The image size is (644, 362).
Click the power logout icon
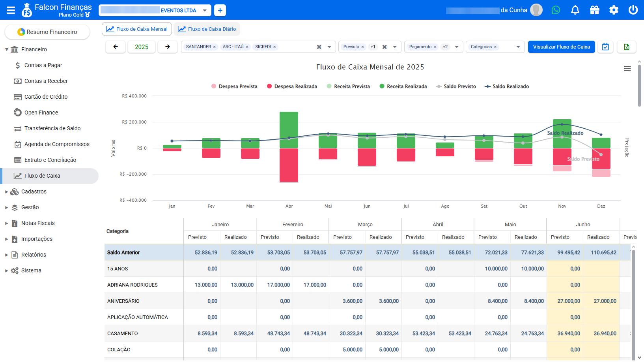(x=633, y=10)
